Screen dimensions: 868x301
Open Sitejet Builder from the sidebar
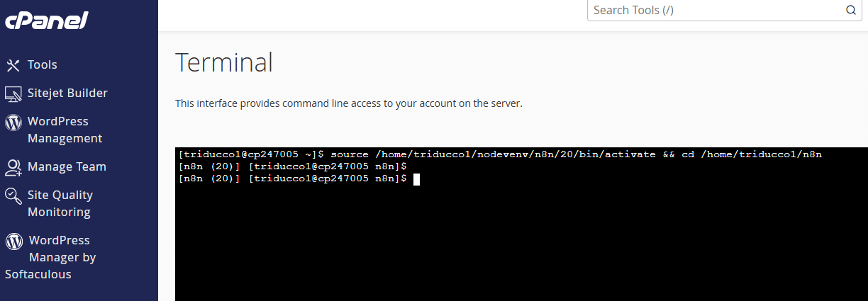pyautogui.click(x=67, y=93)
